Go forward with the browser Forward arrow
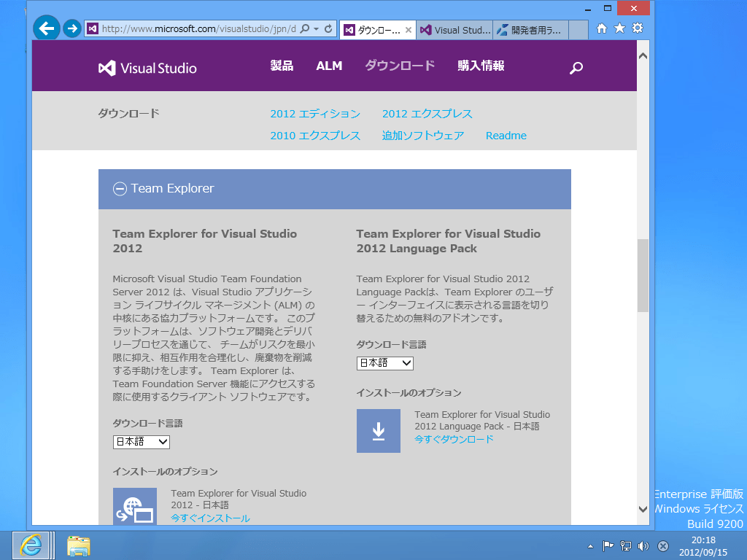The width and height of the screenshot is (747, 560). 72,28
